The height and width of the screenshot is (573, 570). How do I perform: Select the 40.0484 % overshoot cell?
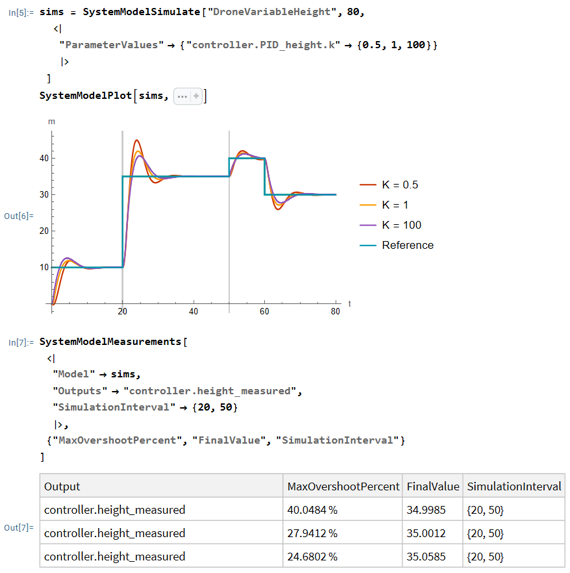coord(343,510)
